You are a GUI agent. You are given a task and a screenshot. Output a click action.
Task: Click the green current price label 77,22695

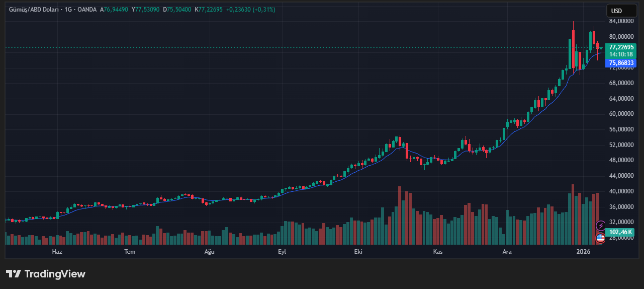[621, 47]
